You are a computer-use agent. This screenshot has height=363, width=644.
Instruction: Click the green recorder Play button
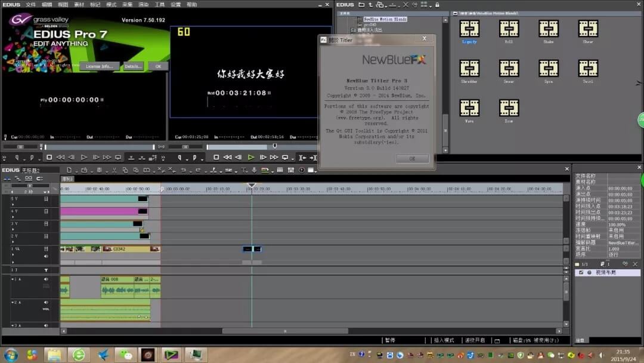(251, 158)
